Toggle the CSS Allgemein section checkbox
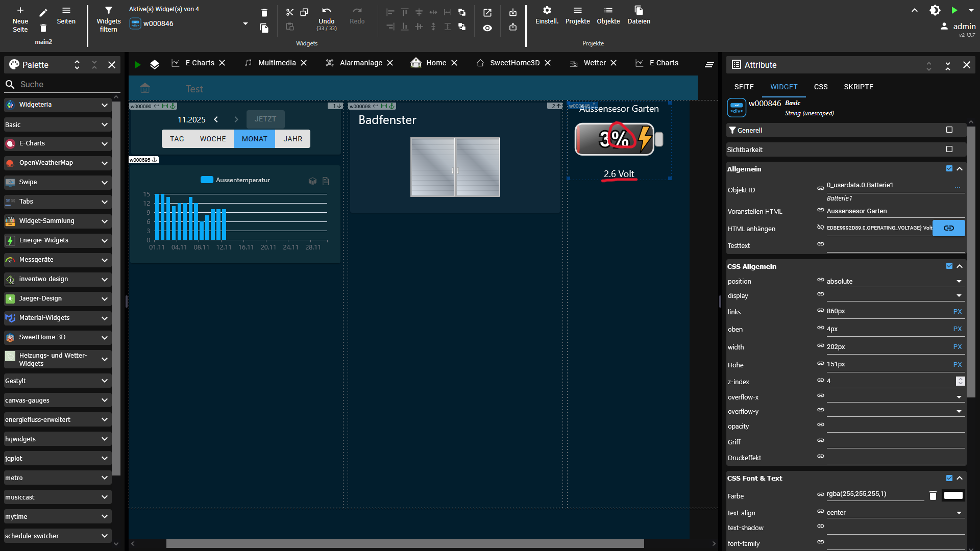This screenshot has height=551, width=980. (949, 266)
